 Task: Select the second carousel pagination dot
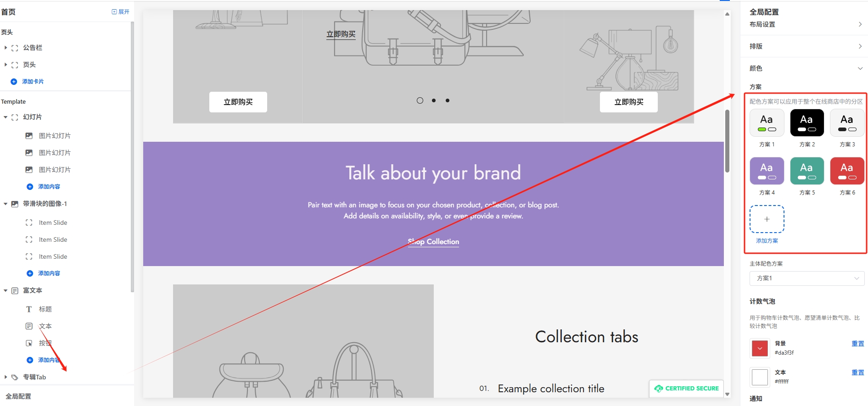(x=434, y=100)
